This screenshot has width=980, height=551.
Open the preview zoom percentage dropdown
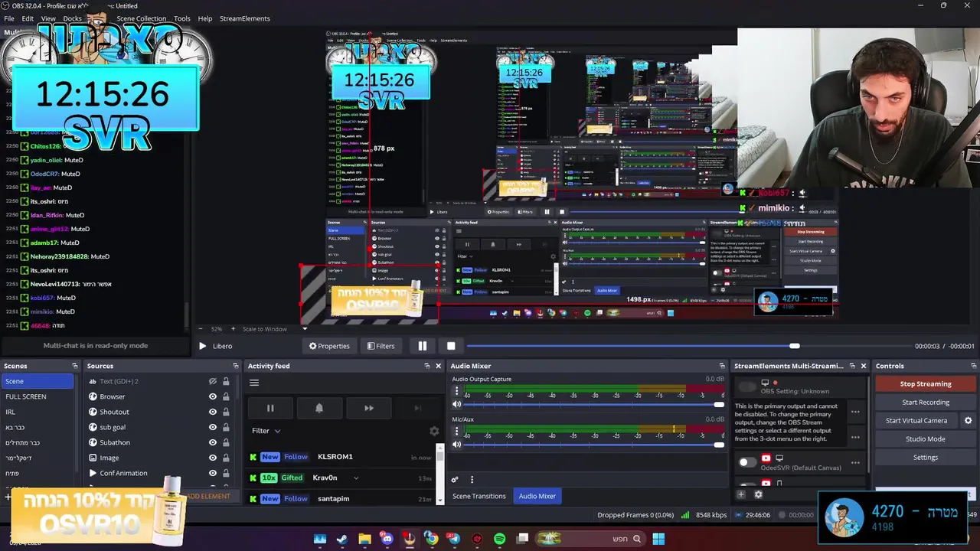(x=216, y=329)
